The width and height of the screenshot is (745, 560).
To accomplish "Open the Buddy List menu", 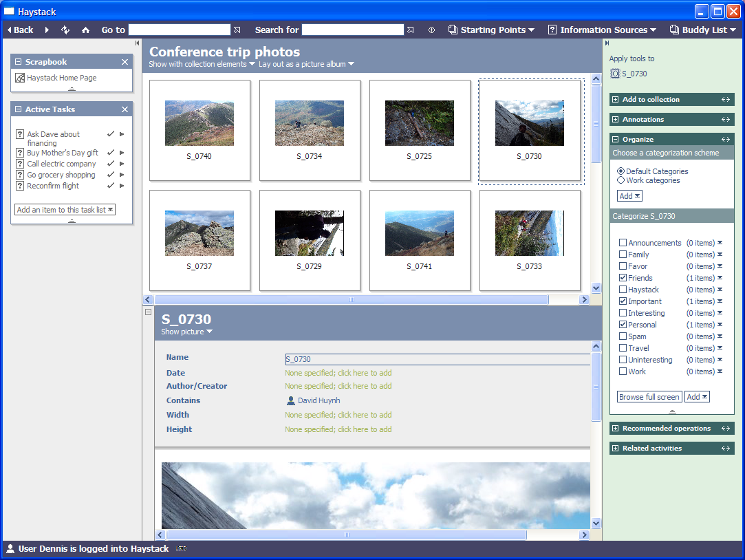I will (702, 30).
